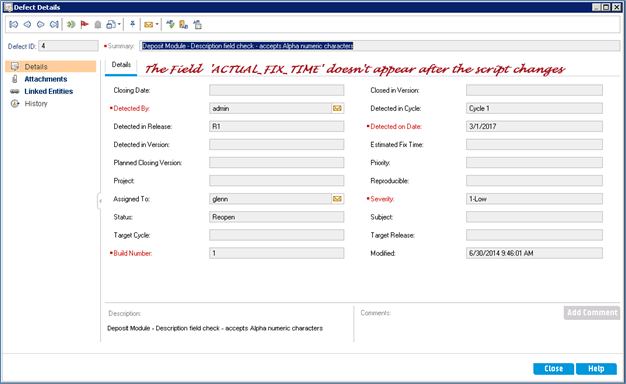This screenshot has width=626, height=384.
Task: Go to the next defect arrow
Action: [x=40, y=25]
